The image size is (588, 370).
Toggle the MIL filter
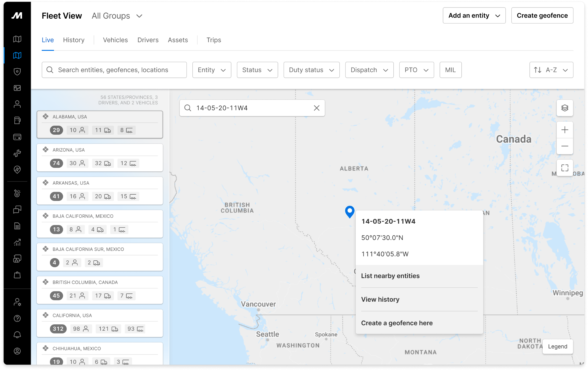pos(450,70)
